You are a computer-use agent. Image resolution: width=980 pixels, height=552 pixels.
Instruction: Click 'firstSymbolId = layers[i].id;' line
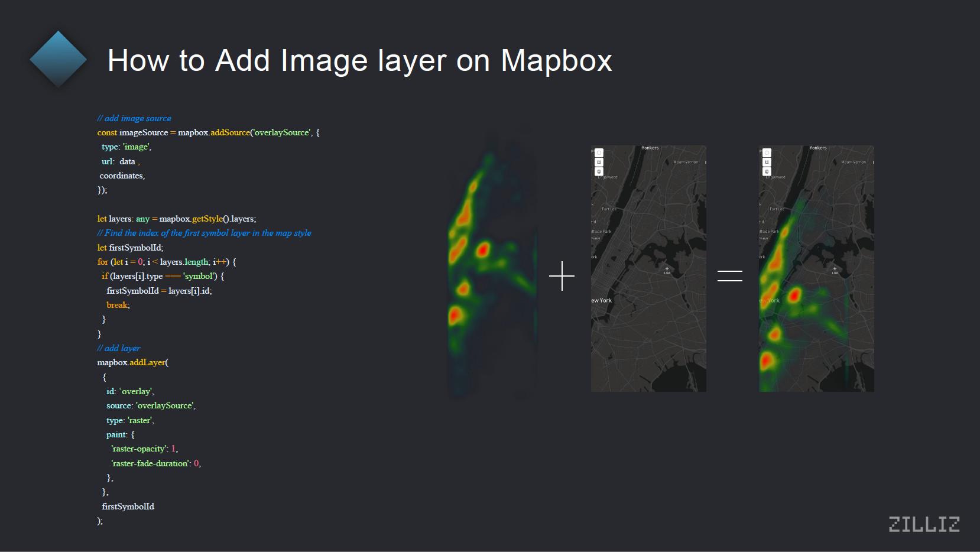point(159,291)
